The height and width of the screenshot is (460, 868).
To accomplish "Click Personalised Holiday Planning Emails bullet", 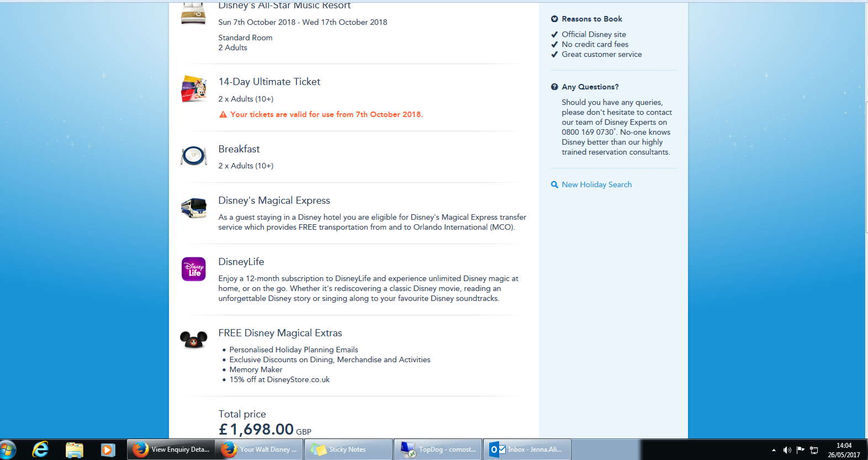I will pos(294,350).
